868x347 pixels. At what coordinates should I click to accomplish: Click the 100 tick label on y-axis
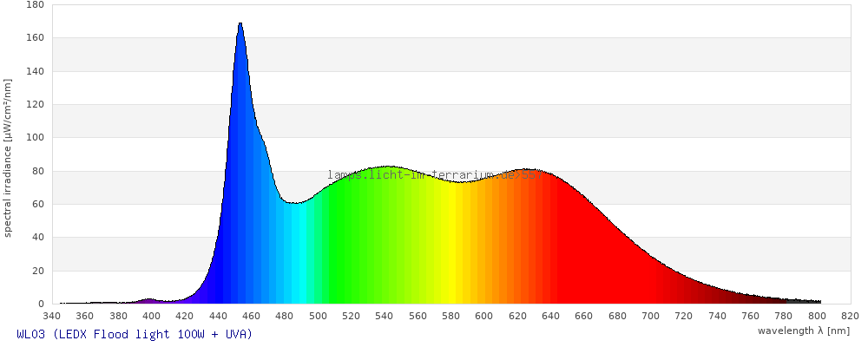tap(35, 138)
